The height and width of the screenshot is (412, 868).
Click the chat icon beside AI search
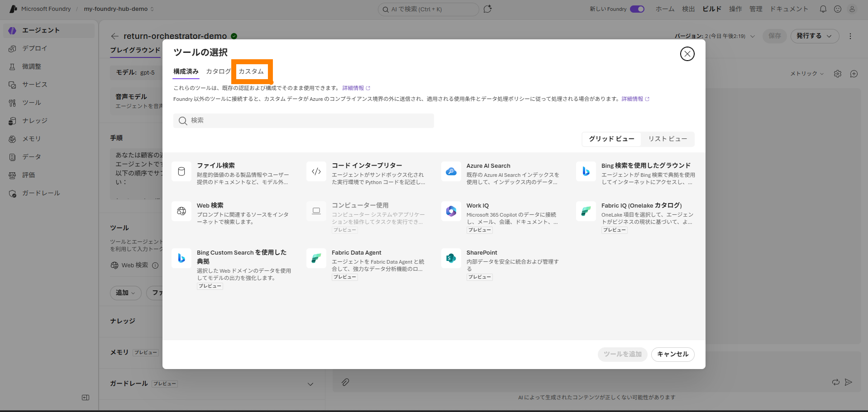tap(487, 9)
